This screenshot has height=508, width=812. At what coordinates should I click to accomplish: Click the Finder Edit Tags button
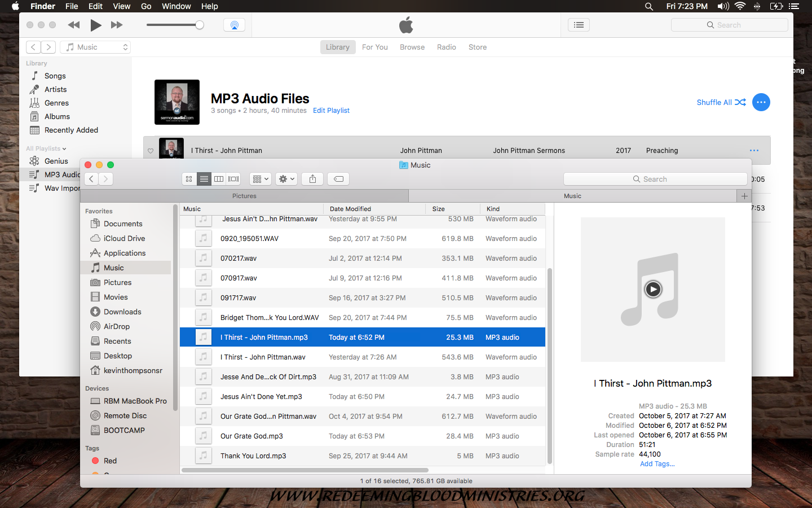coord(338,179)
